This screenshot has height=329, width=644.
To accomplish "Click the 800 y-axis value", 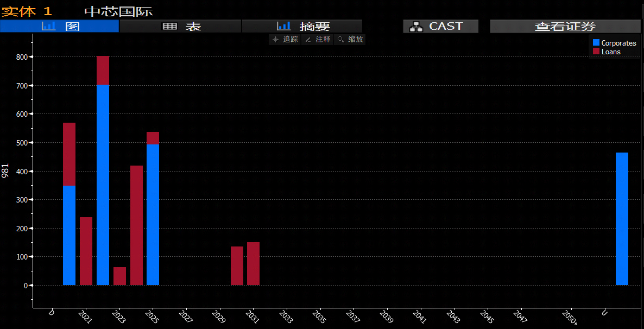I will tap(21, 57).
